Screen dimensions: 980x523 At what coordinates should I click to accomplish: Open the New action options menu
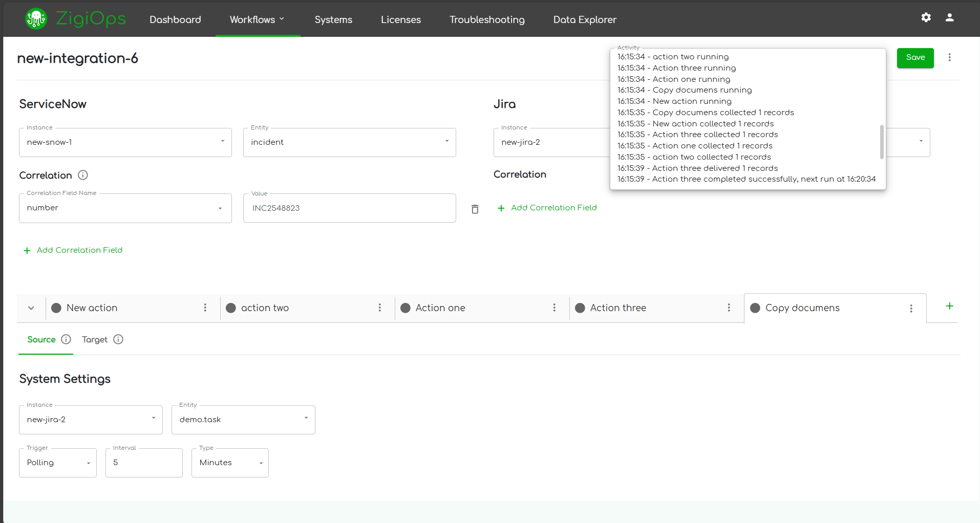(x=205, y=308)
